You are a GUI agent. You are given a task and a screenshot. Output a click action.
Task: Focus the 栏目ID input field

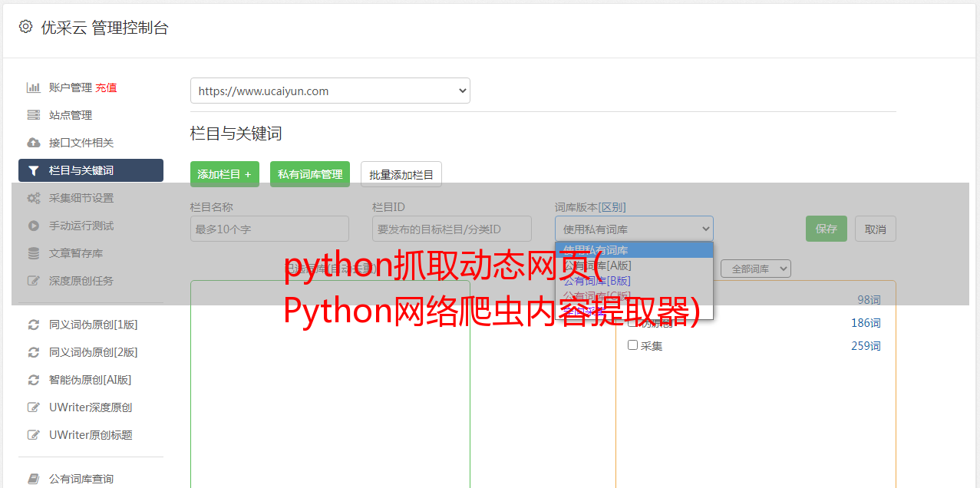coord(452,229)
